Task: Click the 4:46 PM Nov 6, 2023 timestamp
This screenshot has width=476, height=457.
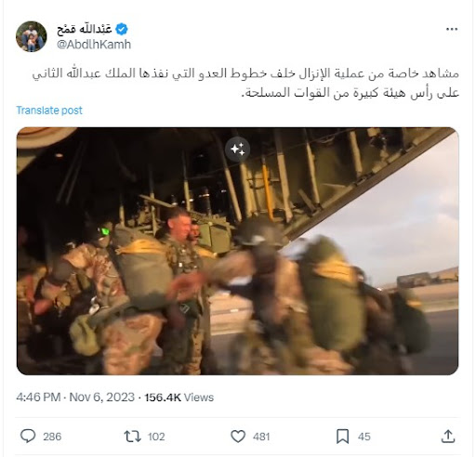Action: pos(75,397)
